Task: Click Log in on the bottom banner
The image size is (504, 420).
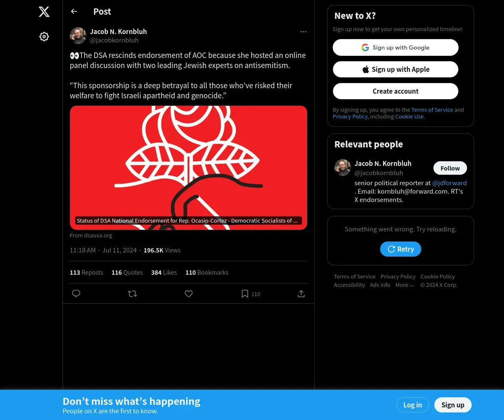Action: click(412, 405)
